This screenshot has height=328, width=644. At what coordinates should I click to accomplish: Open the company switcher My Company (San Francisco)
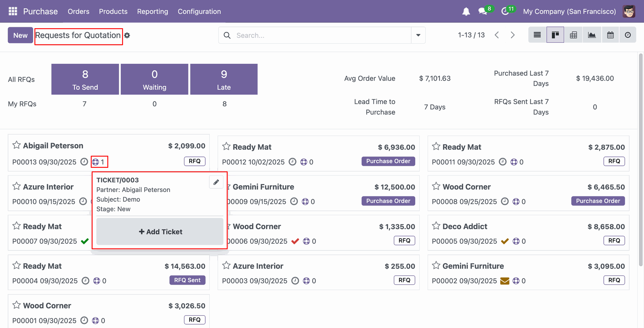[569, 11]
